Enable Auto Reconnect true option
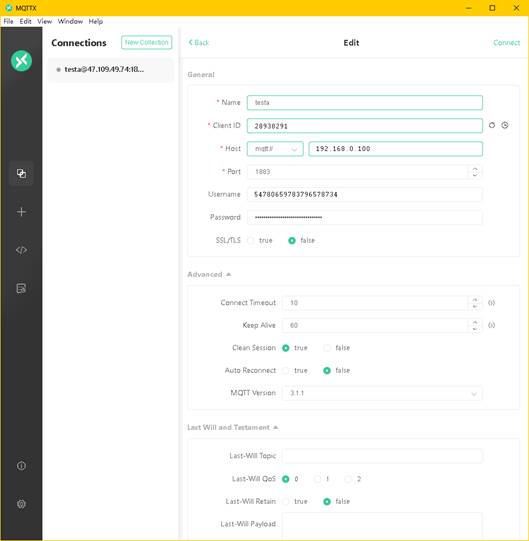The height and width of the screenshot is (541, 529). pos(286,371)
